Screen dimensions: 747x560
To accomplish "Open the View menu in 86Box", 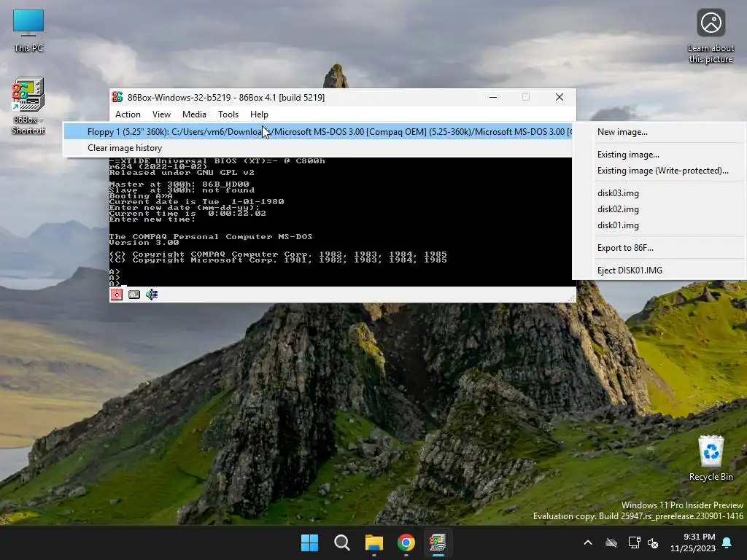I will [161, 114].
